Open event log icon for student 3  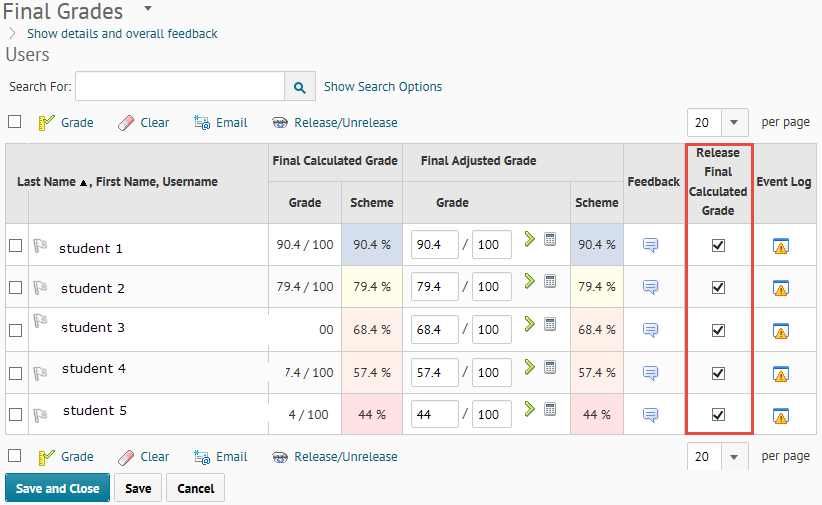[781, 331]
